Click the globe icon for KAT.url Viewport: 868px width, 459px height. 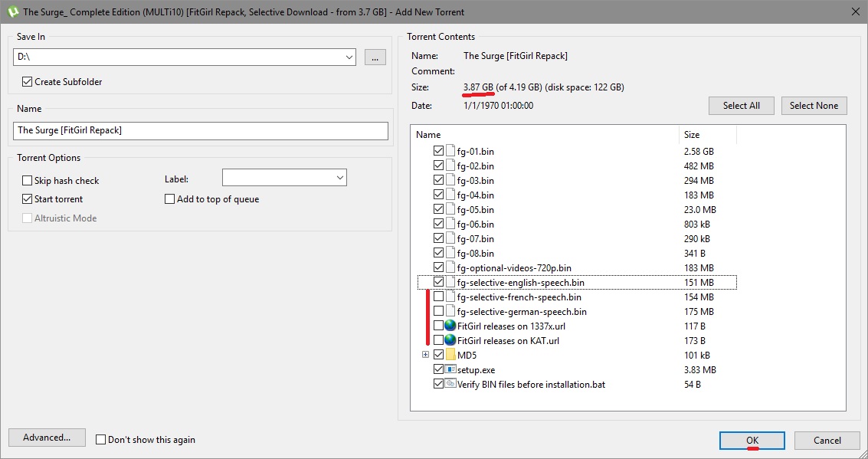[450, 340]
